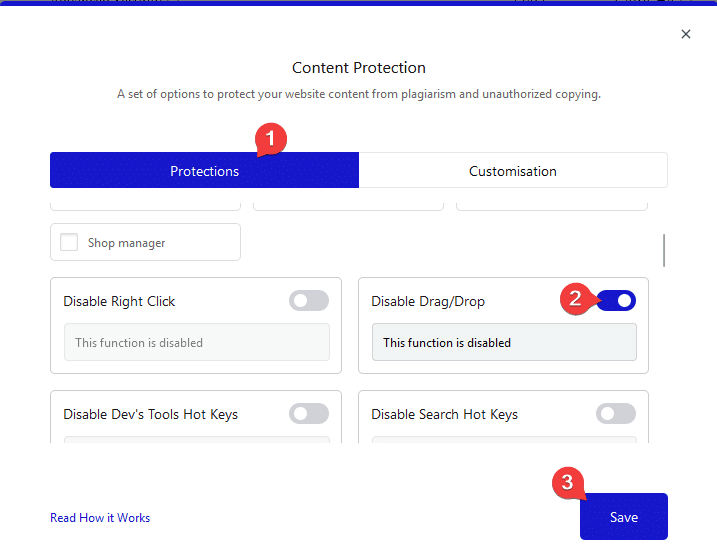Switch to the Protections tab
717x554 pixels.
pos(204,171)
